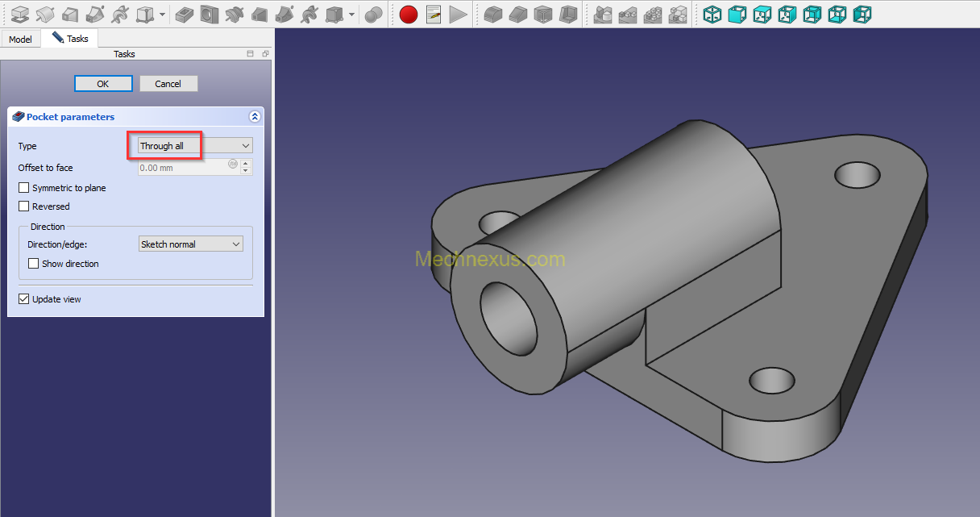
Task: Select the Groove tool icon
Action: [x=235, y=14]
